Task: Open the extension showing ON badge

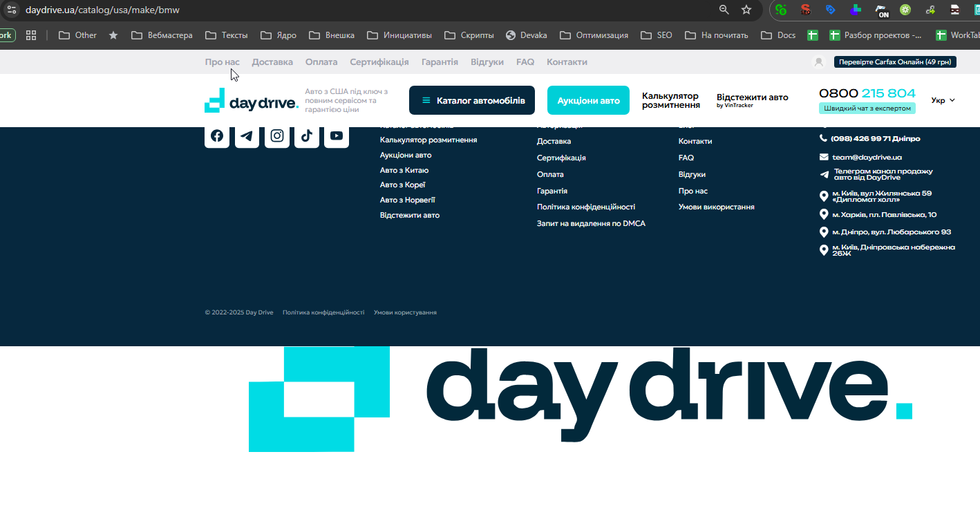Action: click(x=881, y=10)
